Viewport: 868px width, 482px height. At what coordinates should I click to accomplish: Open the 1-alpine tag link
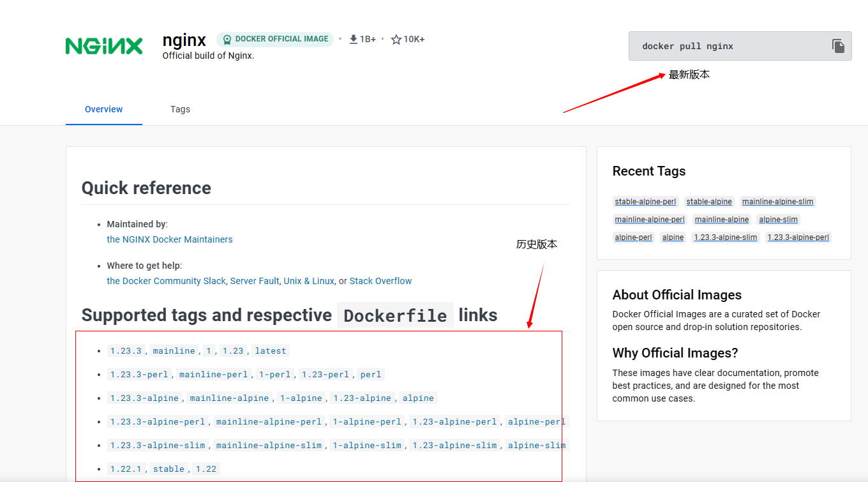301,398
